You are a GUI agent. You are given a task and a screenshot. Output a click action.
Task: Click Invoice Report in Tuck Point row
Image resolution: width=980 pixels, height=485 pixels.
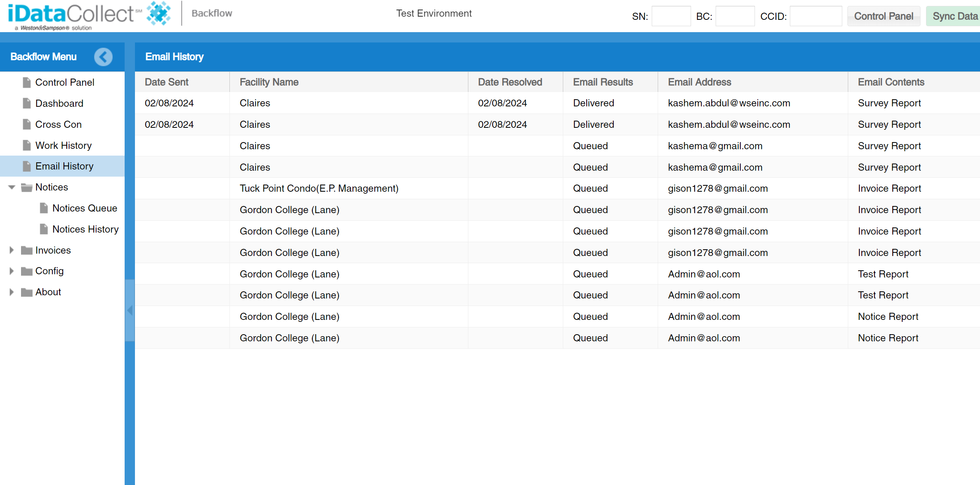point(889,189)
